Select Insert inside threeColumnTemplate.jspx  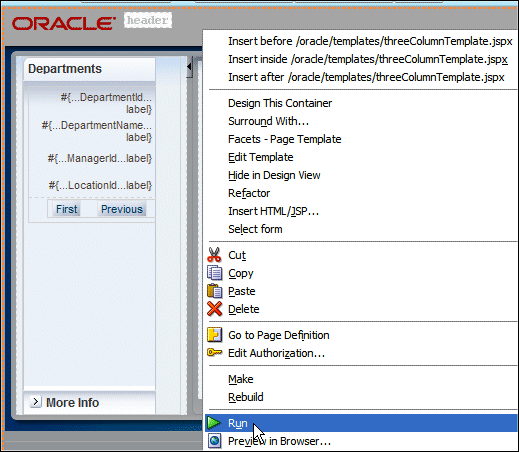[x=368, y=59]
